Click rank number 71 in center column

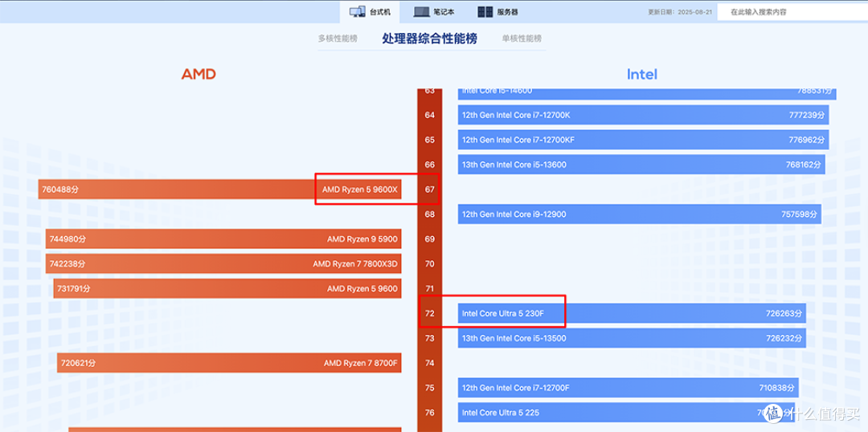pos(429,289)
